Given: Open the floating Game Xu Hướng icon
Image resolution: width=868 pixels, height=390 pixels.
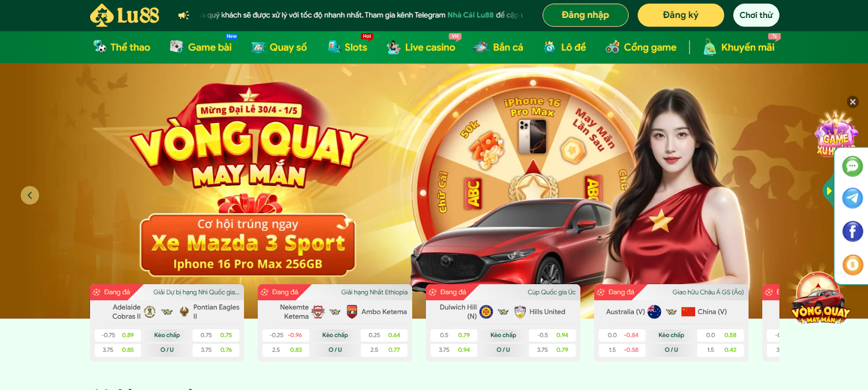Looking at the screenshot, I should tap(835, 134).
